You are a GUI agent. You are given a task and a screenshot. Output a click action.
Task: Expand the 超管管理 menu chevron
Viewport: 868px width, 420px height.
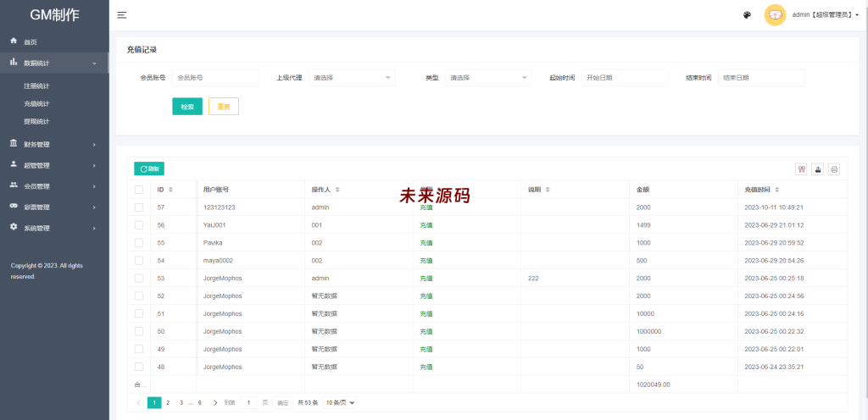94,166
